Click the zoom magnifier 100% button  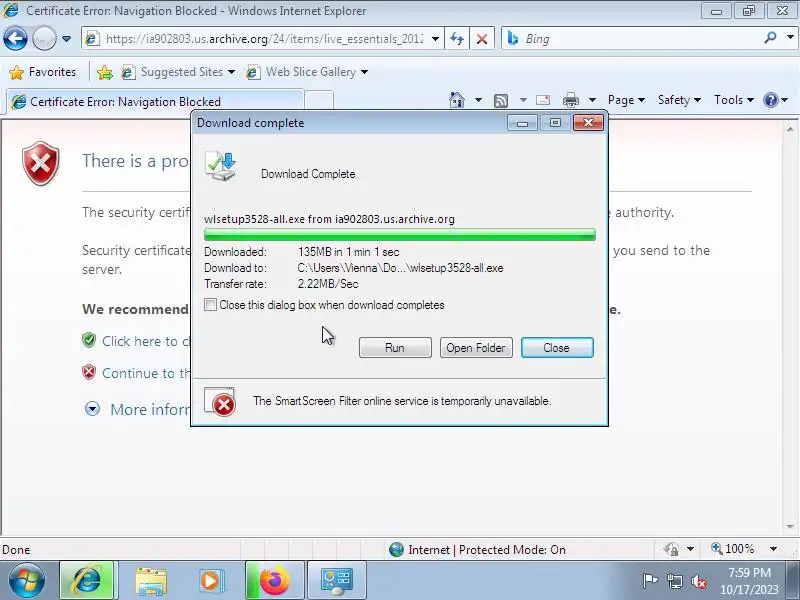[733, 549]
